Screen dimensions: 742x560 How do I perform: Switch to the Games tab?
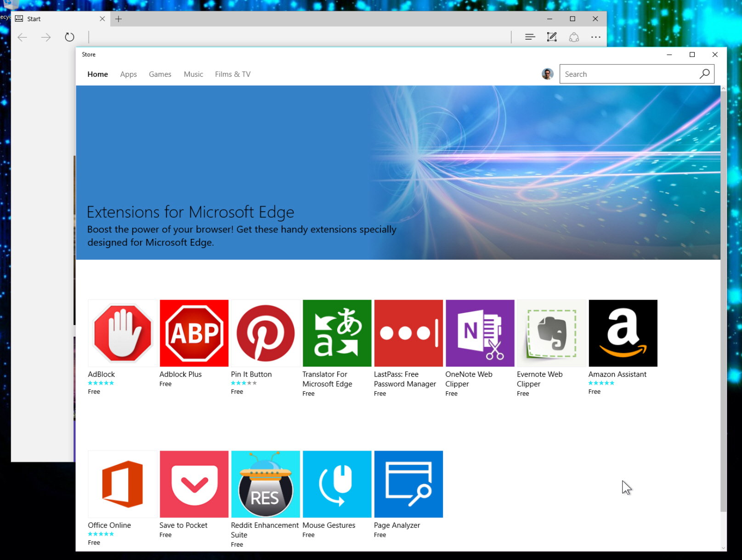pos(160,74)
